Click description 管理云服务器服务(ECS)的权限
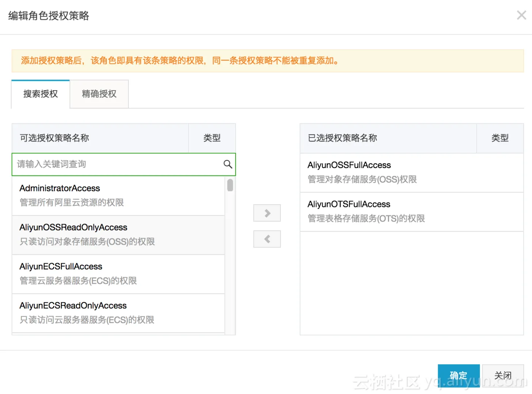 point(78,281)
